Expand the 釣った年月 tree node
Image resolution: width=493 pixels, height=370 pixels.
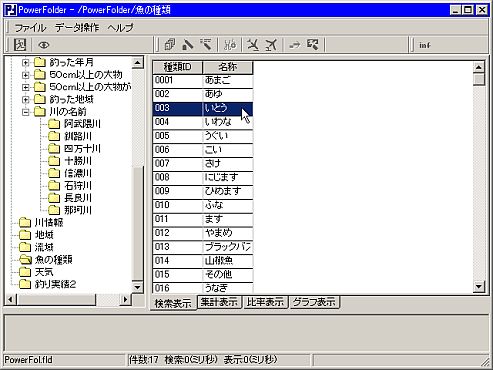pos(25,62)
